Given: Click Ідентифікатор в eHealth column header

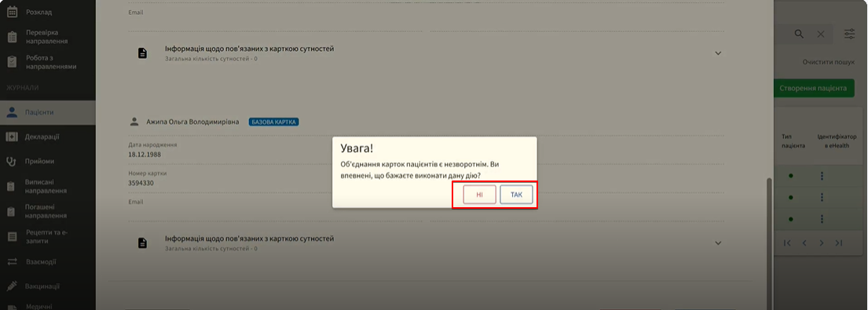Looking at the screenshot, I should pyautogui.click(x=837, y=141).
